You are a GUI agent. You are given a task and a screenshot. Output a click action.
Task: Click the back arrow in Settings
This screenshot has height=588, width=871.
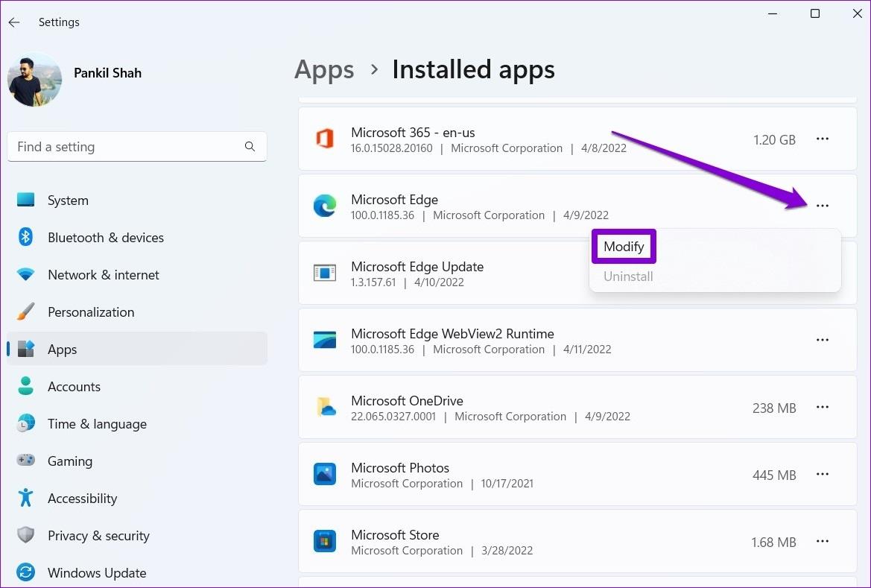coord(13,22)
